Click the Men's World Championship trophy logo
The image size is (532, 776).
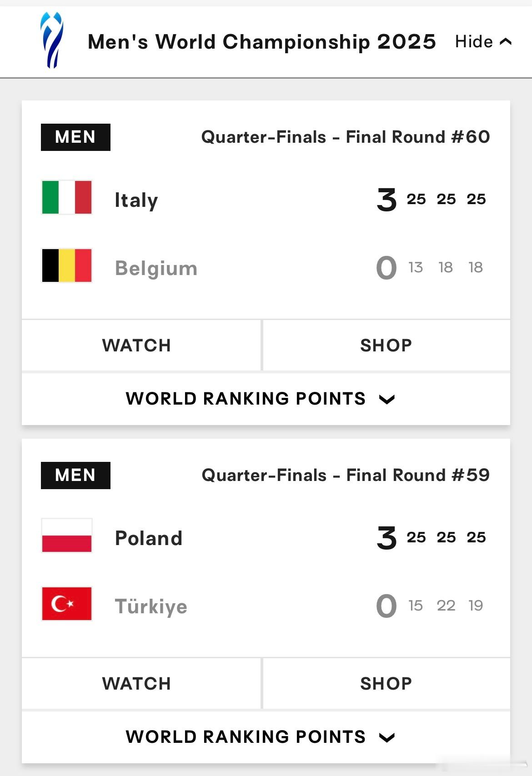tap(52, 40)
